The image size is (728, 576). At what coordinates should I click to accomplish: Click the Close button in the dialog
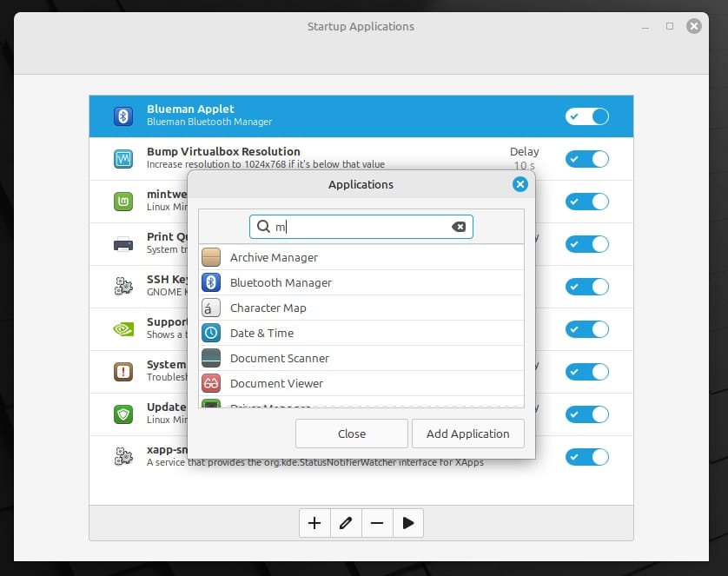351,433
